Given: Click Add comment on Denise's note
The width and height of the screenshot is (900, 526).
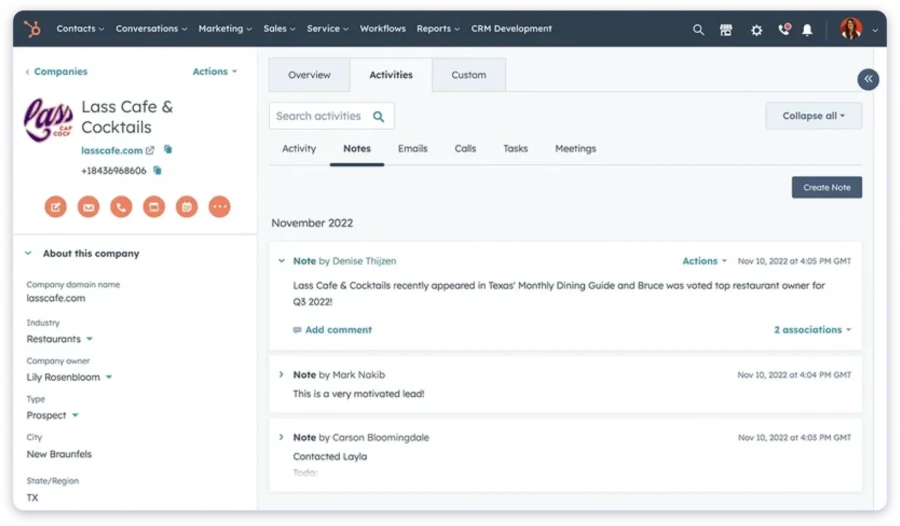Looking at the screenshot, I should tap(338, 330).
